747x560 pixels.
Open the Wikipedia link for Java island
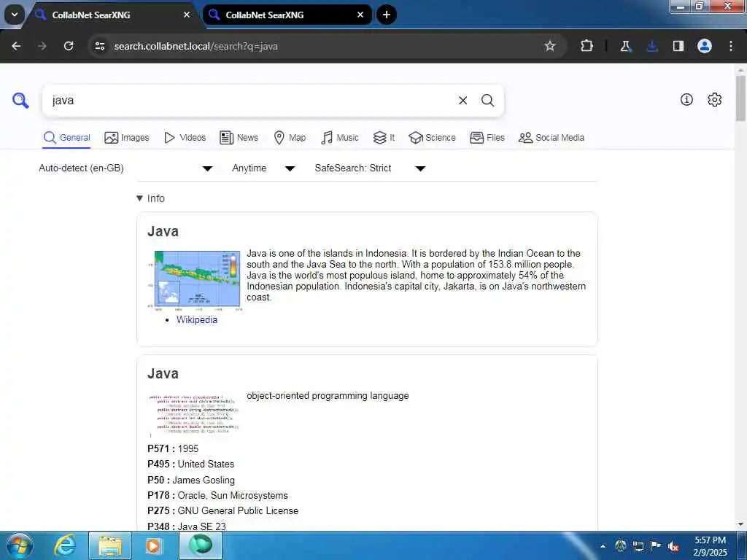pos(197,320)
